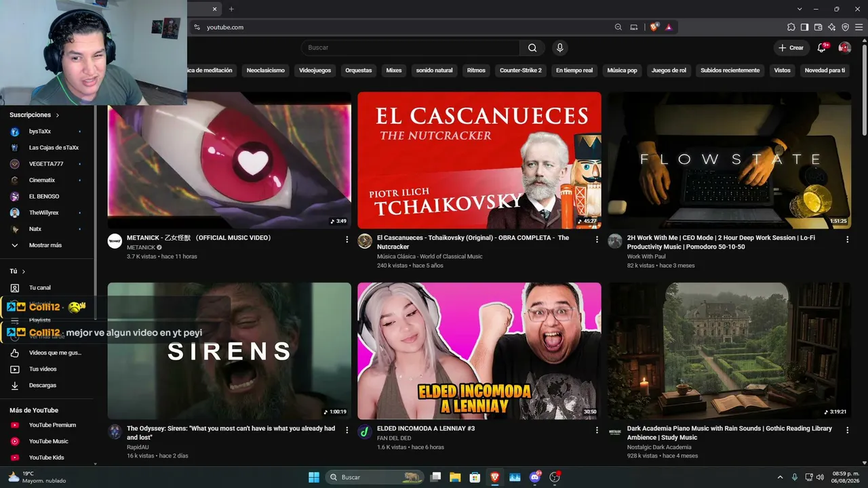Open the Nostalgic Dark Academia channel link
Image resolution: width=868 pixels, height=488 pixels.
click(x=659, y=447)
